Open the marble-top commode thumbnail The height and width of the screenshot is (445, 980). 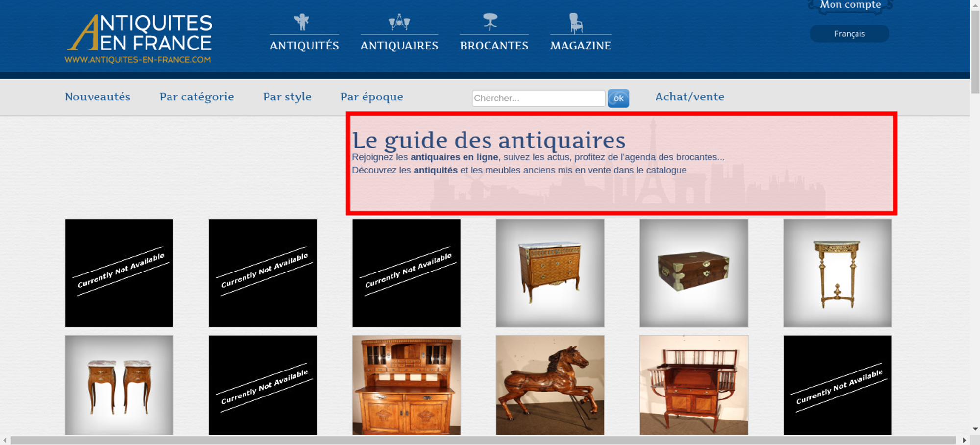pyautogui.click(x=550, y=273)
